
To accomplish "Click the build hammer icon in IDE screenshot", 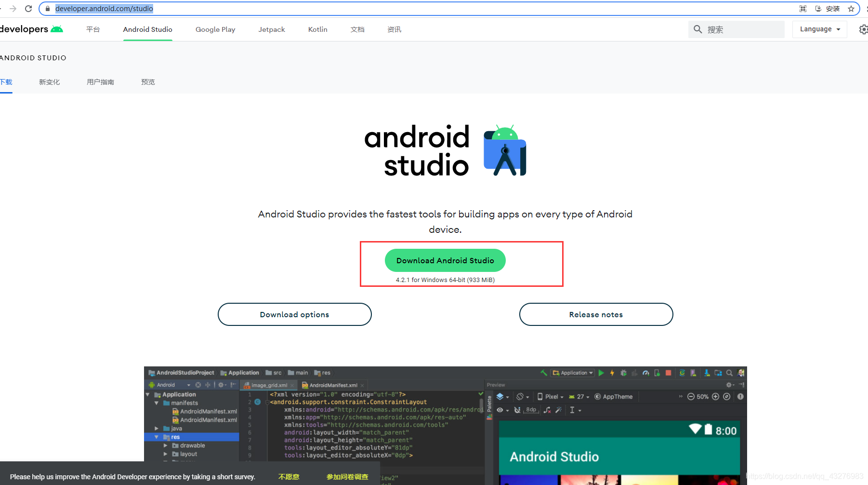I will (x=544, y=373).
